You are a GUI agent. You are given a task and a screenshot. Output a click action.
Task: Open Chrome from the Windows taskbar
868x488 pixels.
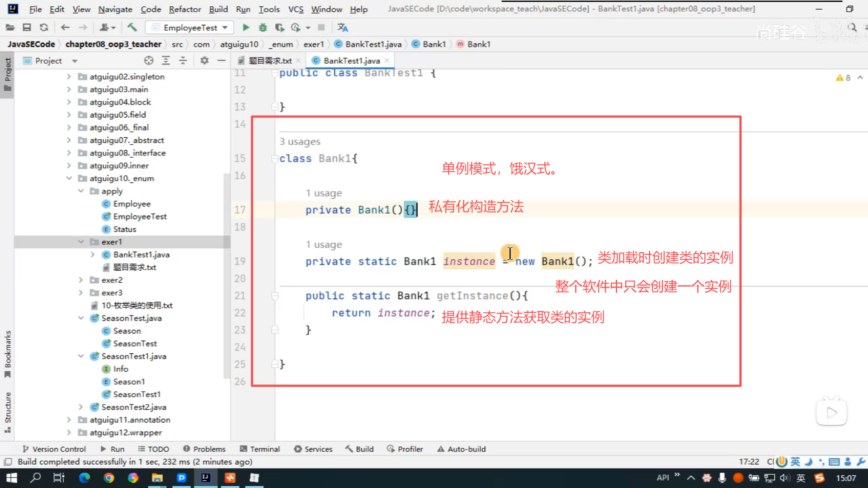108,478
